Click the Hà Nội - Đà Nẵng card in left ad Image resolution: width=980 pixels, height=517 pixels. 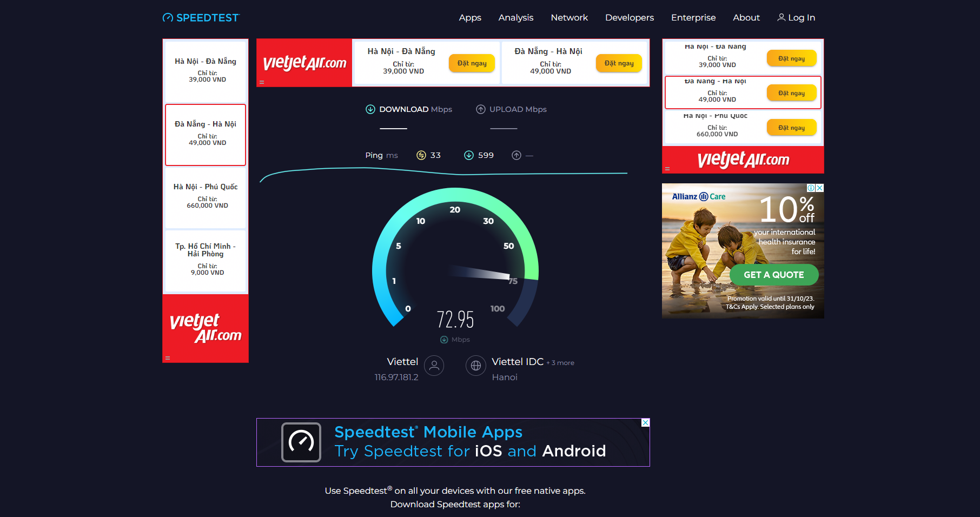click(x=206, y=71)
